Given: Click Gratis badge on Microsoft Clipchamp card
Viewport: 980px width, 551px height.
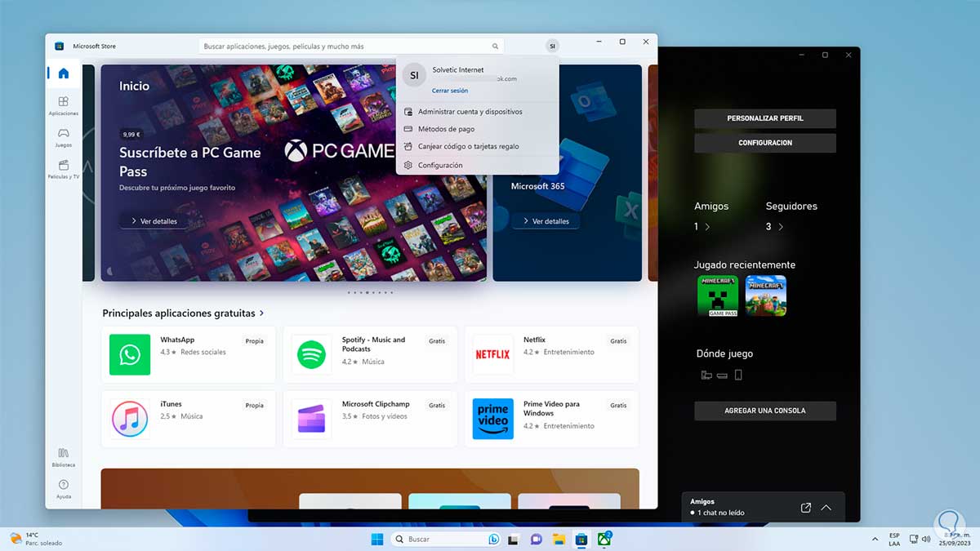Looking at the screenshot, I should [x=437, y=406].
